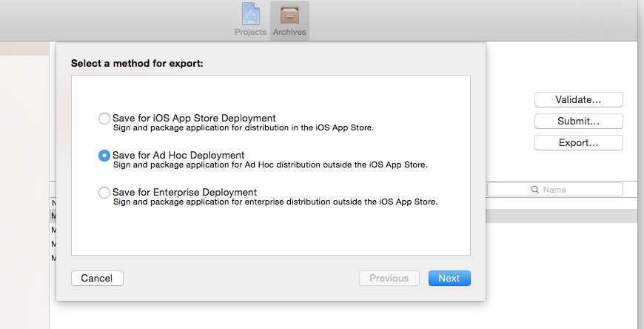
Task: Pick Save for Enterprise Deployment radio button
Action: click(104, 193)
